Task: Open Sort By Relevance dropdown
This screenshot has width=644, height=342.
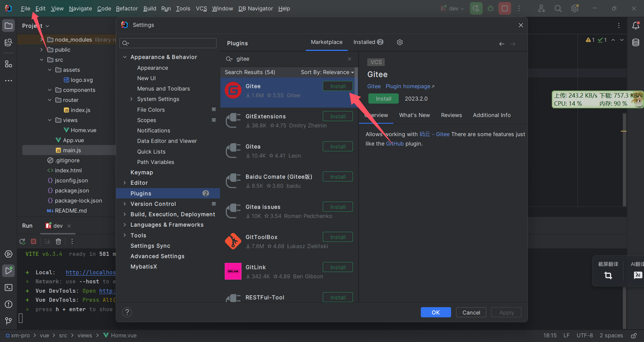Action: [x=327, y=72]
